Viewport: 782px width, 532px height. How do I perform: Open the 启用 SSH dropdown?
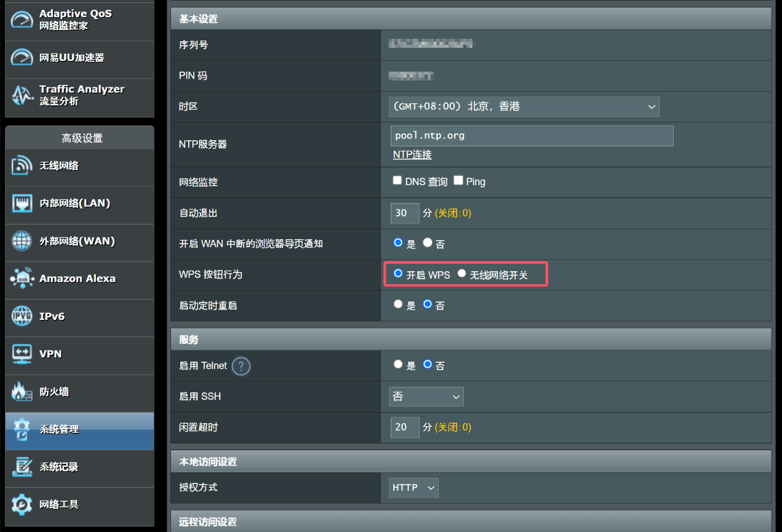[x=426, y=397]
